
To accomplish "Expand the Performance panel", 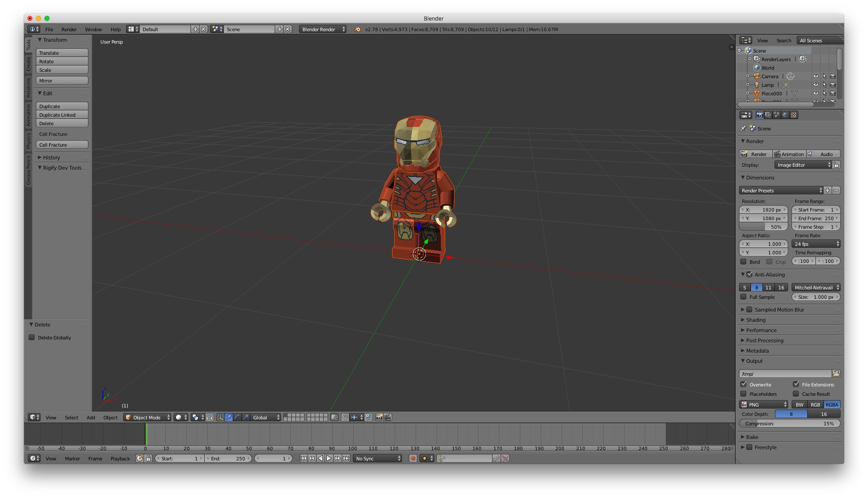I will pyautogui.click(x=761, y=330).
